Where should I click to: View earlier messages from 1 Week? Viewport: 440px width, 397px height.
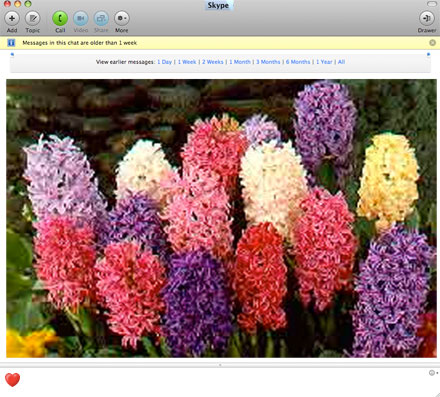tap(187, 62)
